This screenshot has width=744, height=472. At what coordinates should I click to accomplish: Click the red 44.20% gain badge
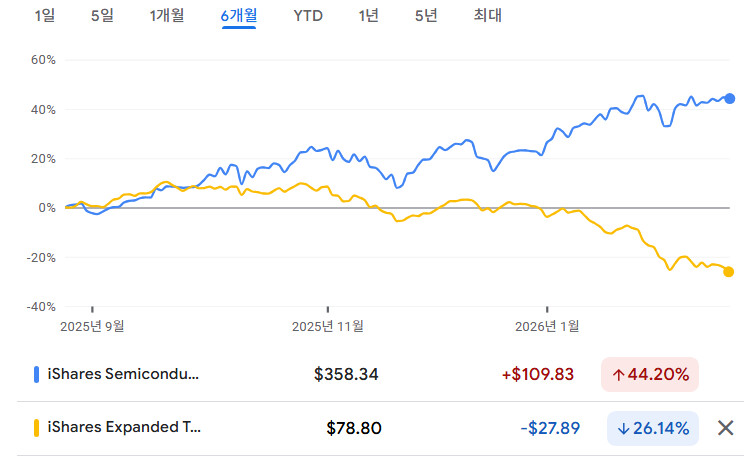click(x=650, y=374)
